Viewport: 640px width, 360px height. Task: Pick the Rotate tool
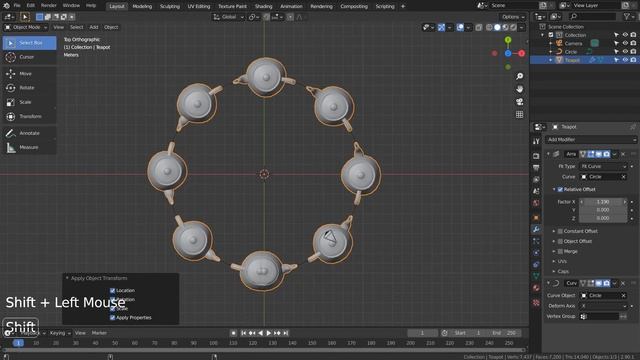[29, 88]
